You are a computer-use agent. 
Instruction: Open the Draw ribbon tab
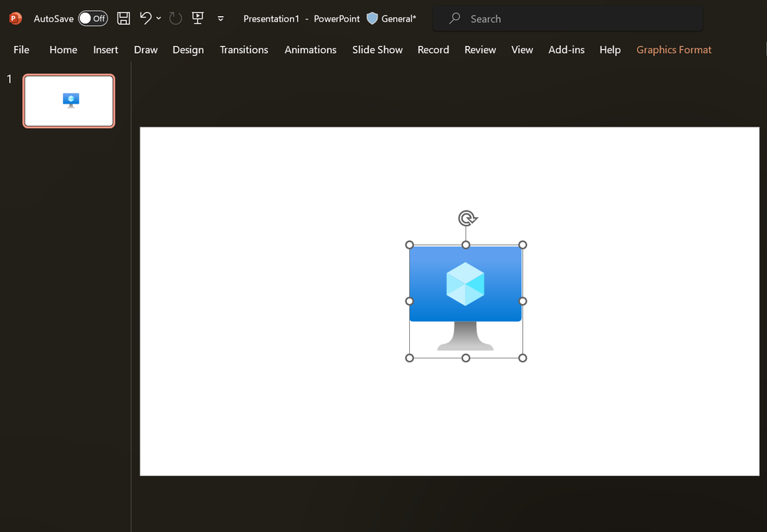click(146, 50)
